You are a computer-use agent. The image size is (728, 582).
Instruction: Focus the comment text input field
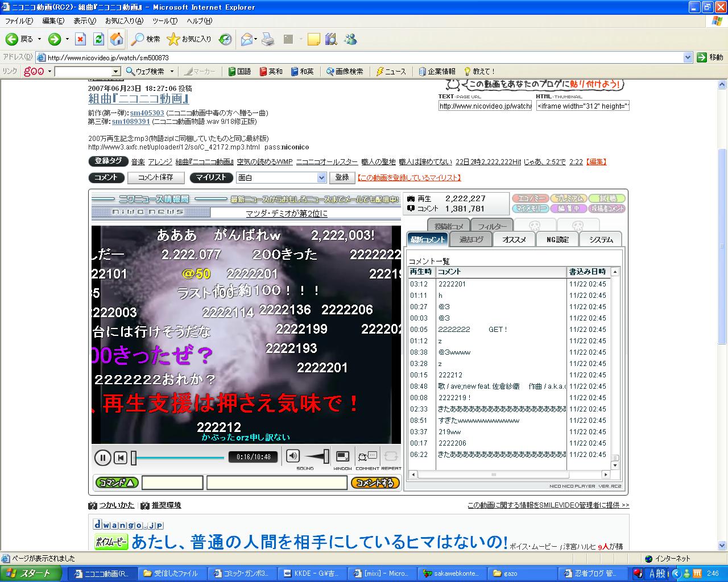click(x=277, y=483)
